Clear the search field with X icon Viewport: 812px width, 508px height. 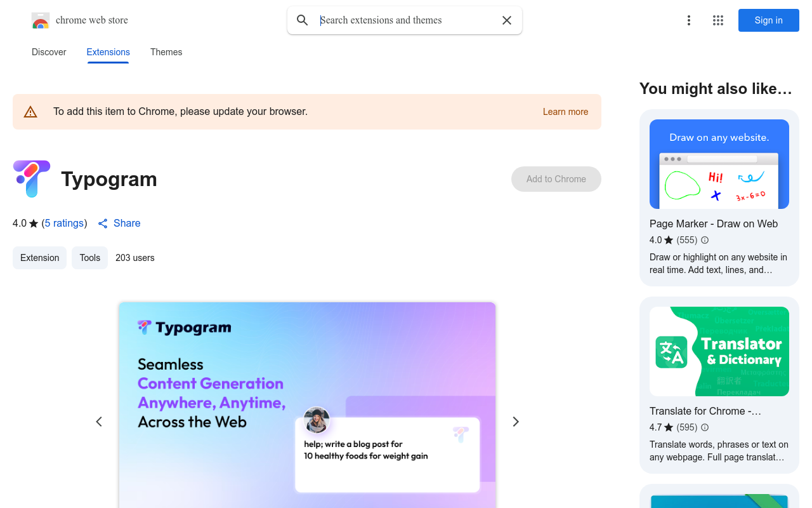[x=507, y=20]
